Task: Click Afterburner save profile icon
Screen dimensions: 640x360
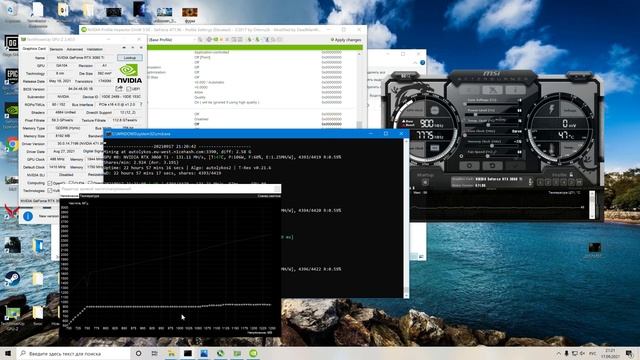Action: click(579, 182)
